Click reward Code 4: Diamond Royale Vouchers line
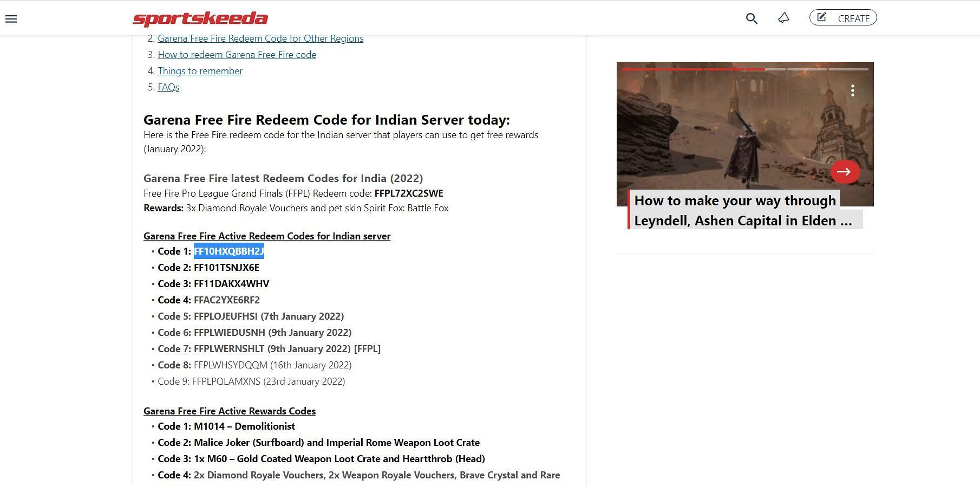 point(358,475)
